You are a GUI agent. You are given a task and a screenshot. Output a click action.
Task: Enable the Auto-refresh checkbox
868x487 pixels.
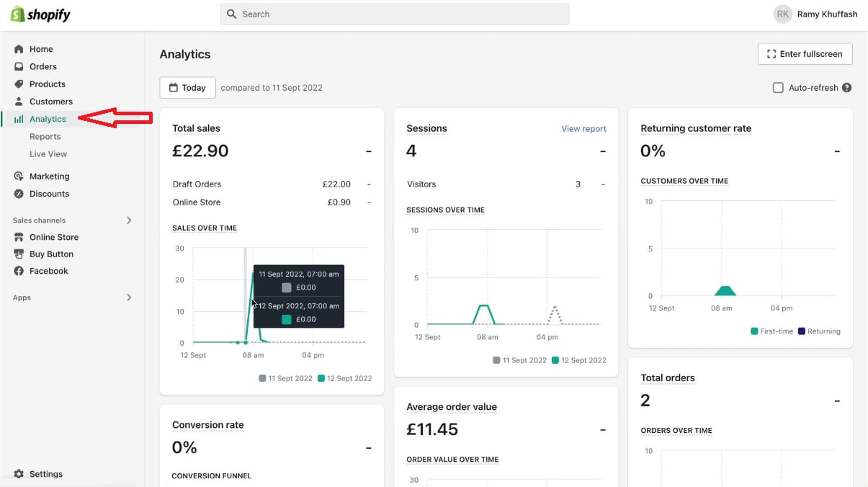[x=778, y=88]
